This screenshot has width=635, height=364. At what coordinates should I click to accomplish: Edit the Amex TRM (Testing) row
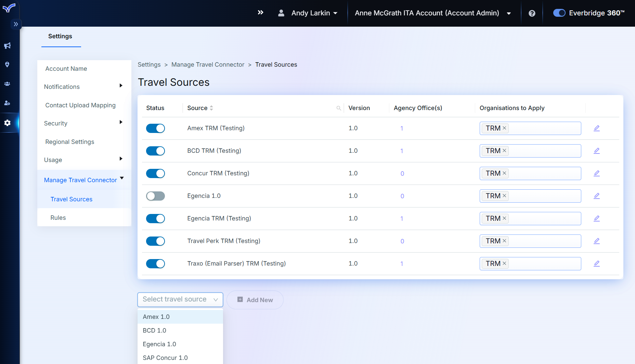596,128
